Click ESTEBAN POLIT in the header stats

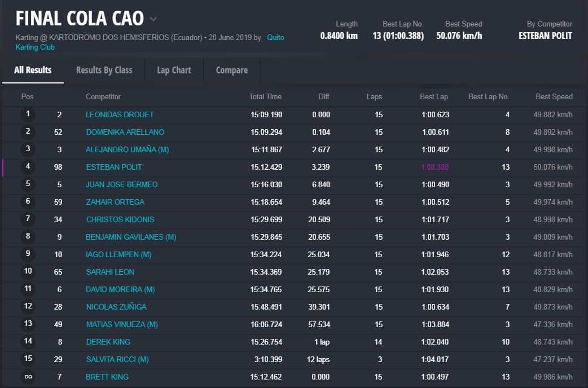[x=545, y=36]
